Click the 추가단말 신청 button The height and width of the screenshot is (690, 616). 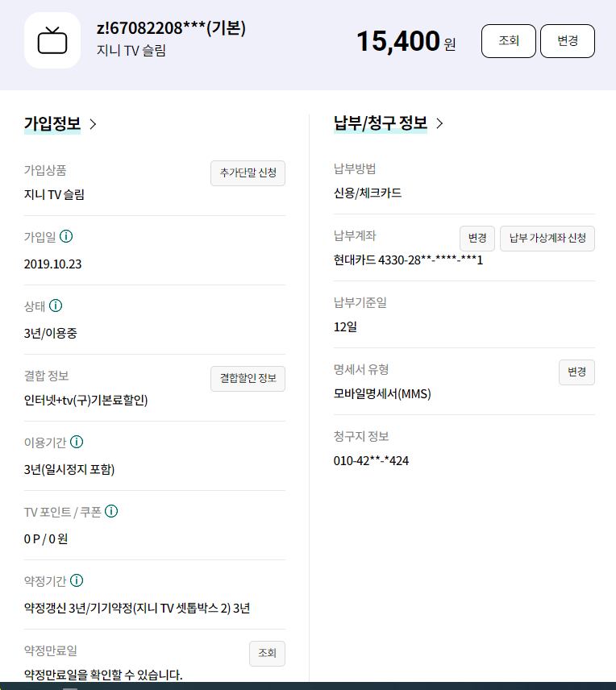coord(248,173)
